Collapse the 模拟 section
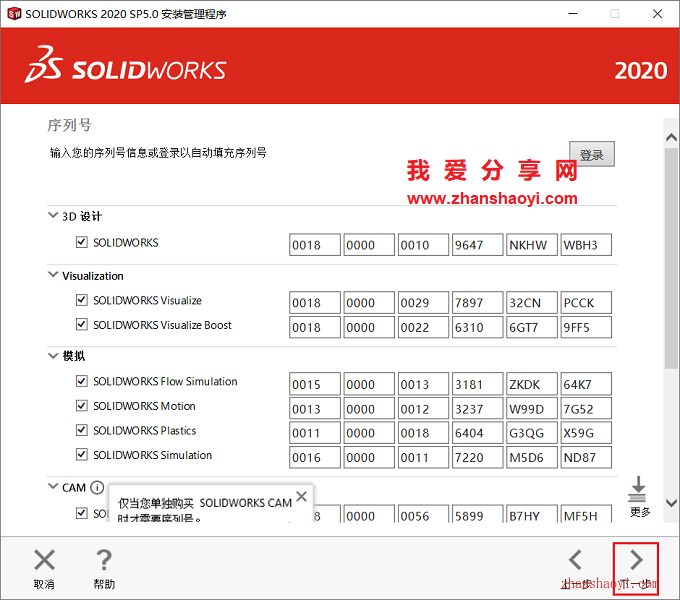The height and width of the screenshot is (600, 680). pos(53,356)
